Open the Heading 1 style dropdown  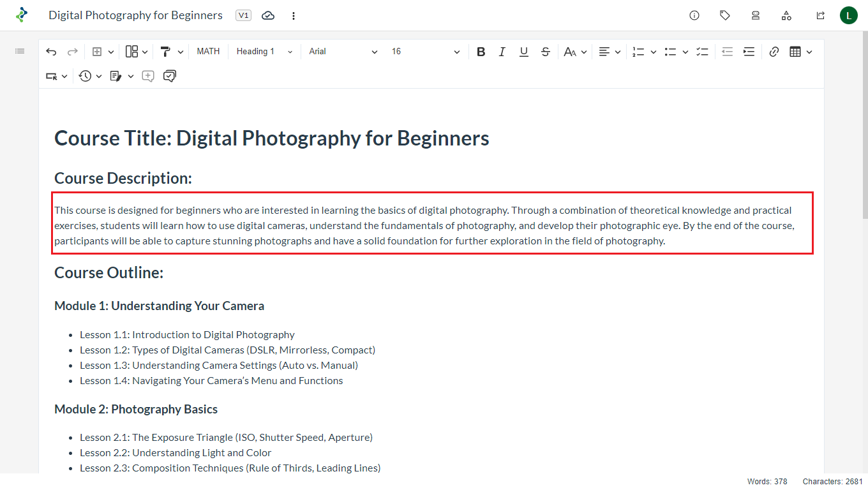click(264, 52)
